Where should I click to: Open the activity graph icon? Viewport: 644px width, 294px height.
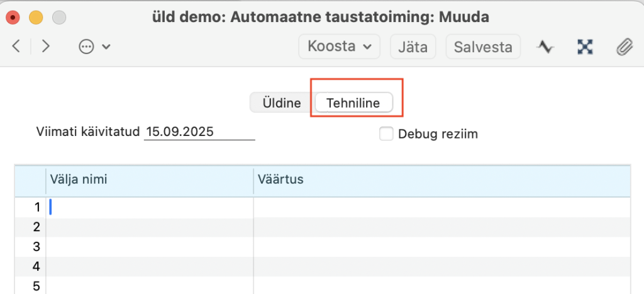pos(545,47)
